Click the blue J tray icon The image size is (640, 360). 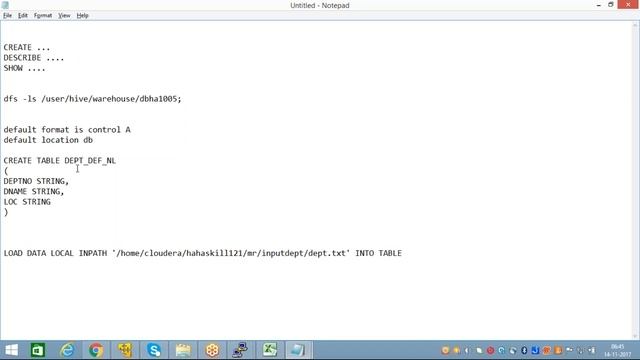[x=535, y=351]
